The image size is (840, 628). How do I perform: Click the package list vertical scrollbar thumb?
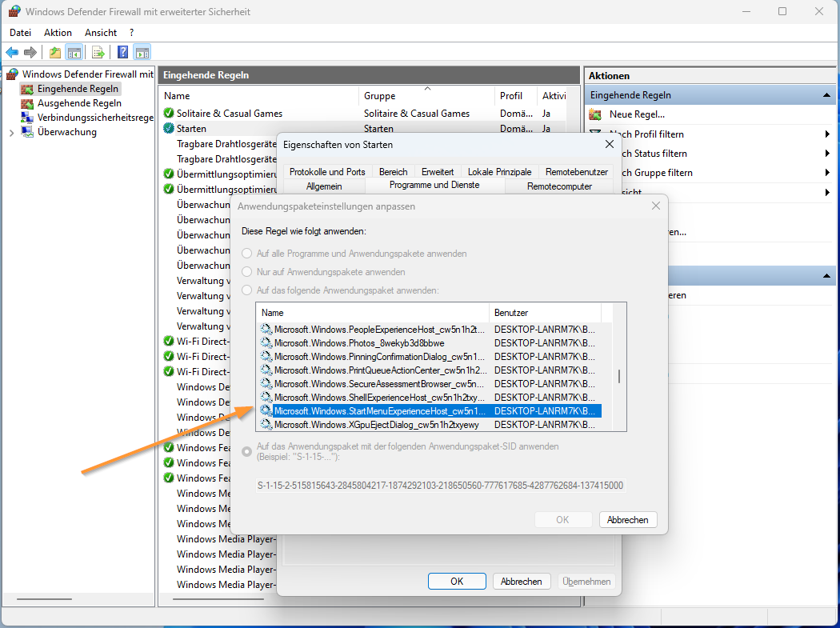tap(619, 376)
